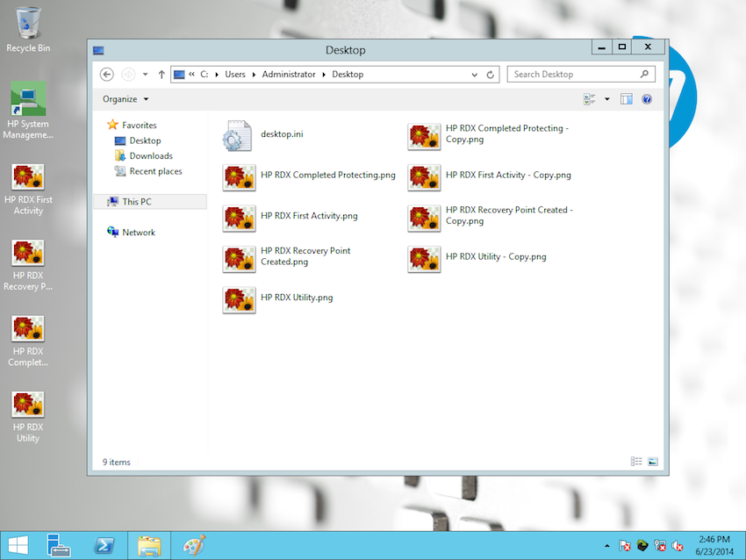Click the change view icon
This screenshot has height=560, width=746.
pyautogui.click(x=589, y=99)
